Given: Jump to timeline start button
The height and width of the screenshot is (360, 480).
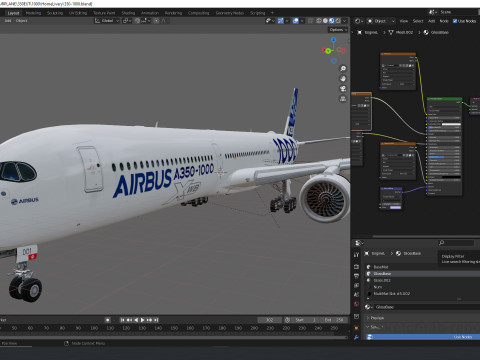Looking at the screenshot, I should [x=122, y=320].
